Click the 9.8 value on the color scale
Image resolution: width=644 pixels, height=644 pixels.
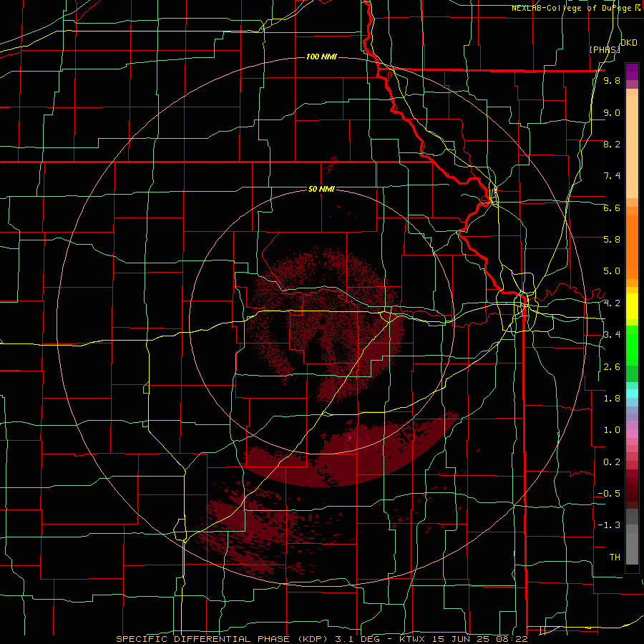612,81
